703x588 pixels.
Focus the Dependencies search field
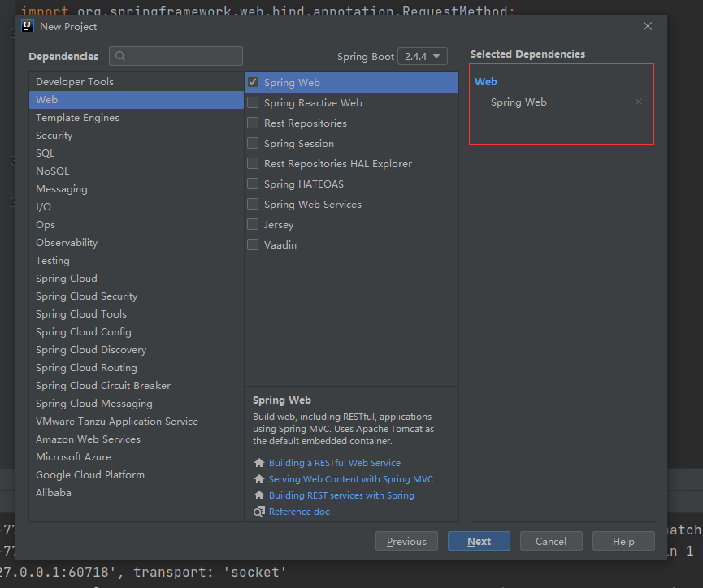pos(176,56)
